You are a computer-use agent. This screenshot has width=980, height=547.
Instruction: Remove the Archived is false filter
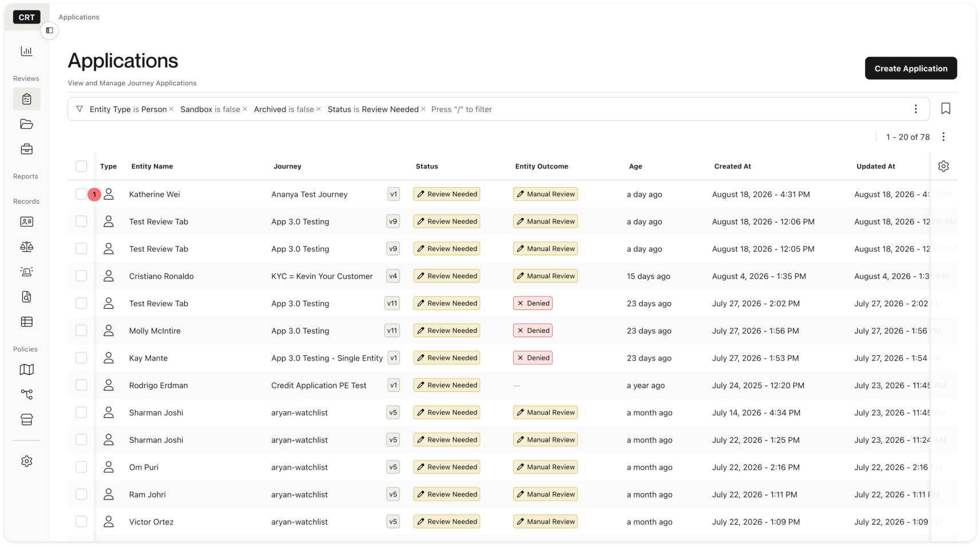coord(319,109)
